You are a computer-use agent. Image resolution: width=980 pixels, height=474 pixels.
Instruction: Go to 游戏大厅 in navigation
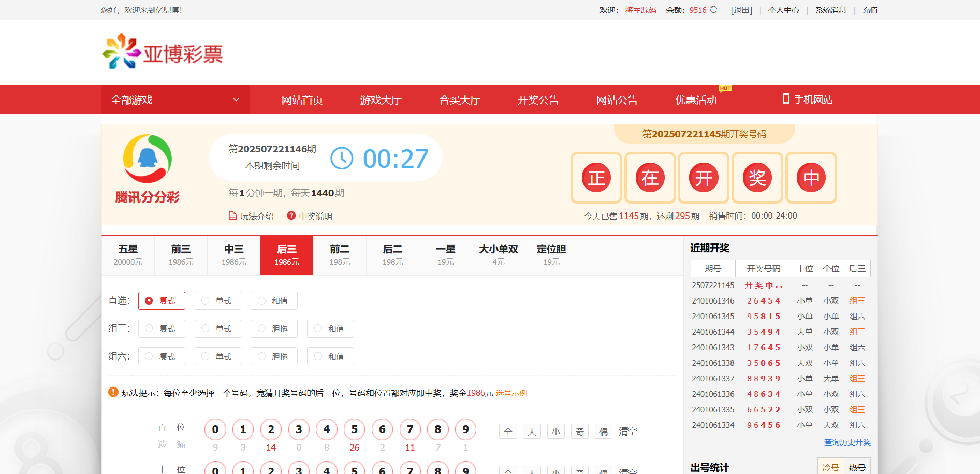tap(381, 100)
